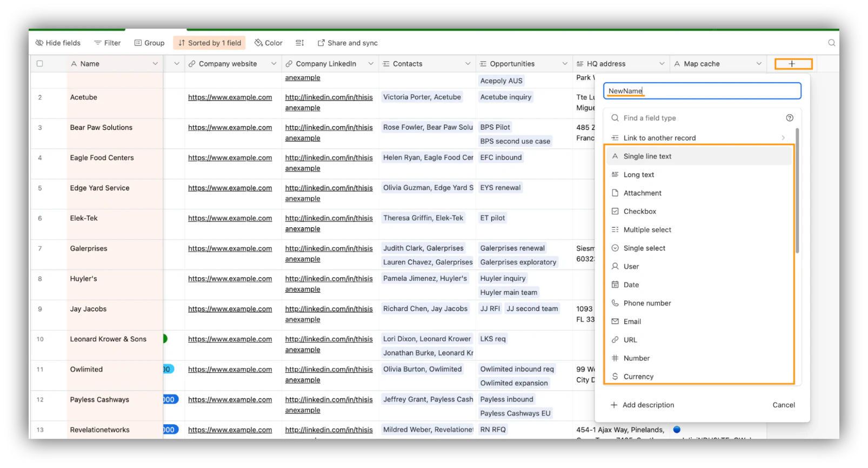
Task: Click the search magnifier icon in toolbar
Action: click(832, 43)
